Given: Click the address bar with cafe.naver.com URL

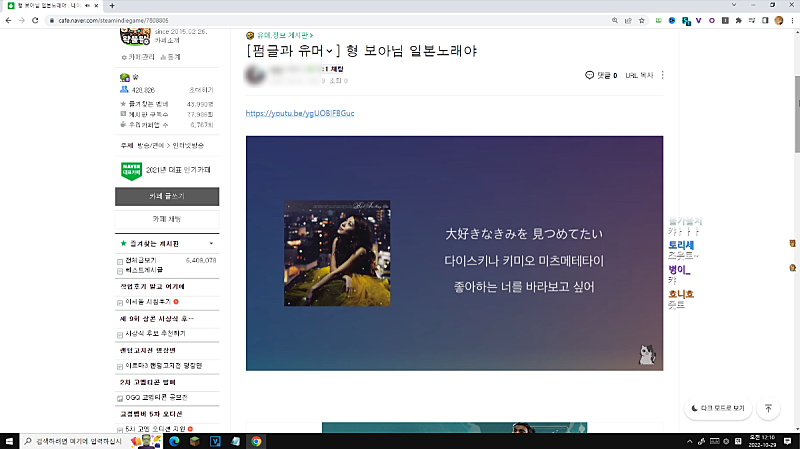Looking at the screenshot, I should pyautogui.click(x=327, y=20).
